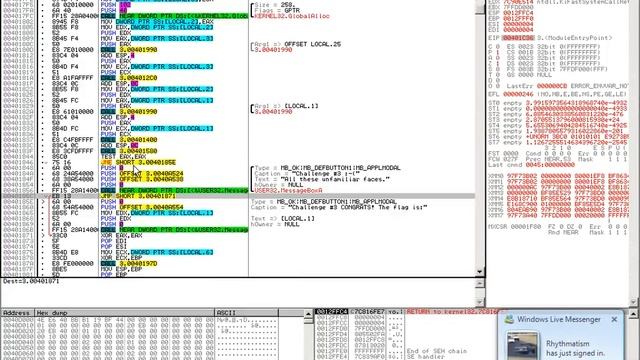Select 'PUSH OFFSET 3.0040A554' instruction
The width and height of the screenshot is (640, 360).
(x=142, y=207)
